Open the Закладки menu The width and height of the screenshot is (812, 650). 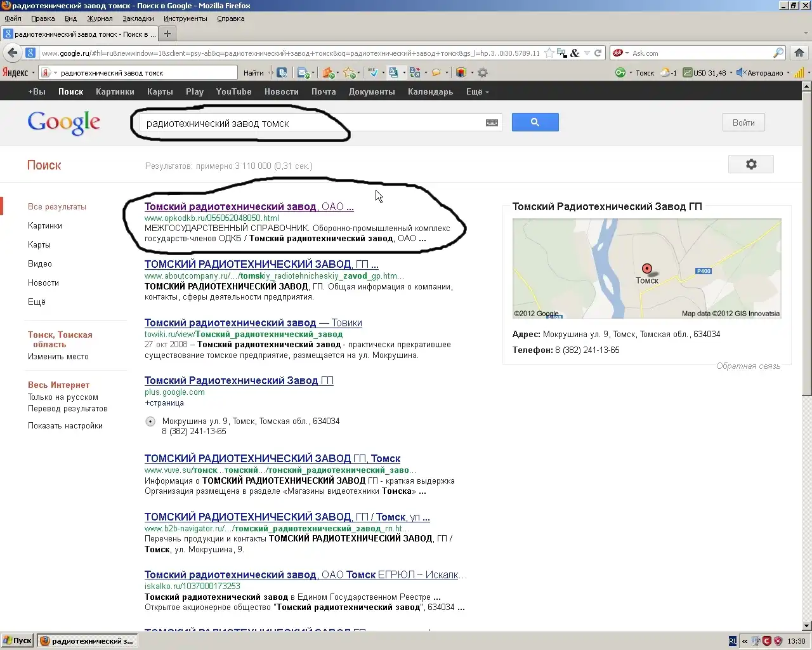coord(138,18)
